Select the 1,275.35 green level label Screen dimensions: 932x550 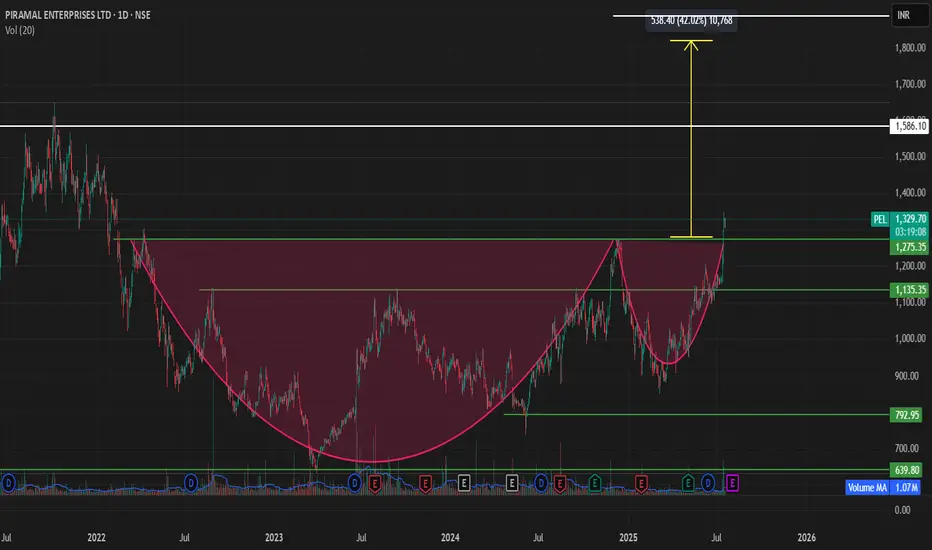pyautogui.click(x=909, y=247)
